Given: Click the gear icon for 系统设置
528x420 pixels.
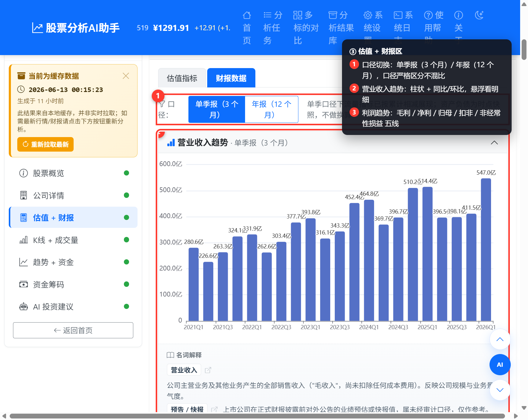Looking at the screenshot, I should (x=368, y=15).
